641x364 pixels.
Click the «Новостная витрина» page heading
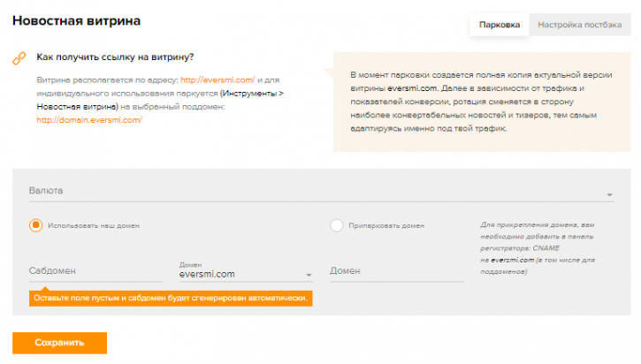pos(76,21)
